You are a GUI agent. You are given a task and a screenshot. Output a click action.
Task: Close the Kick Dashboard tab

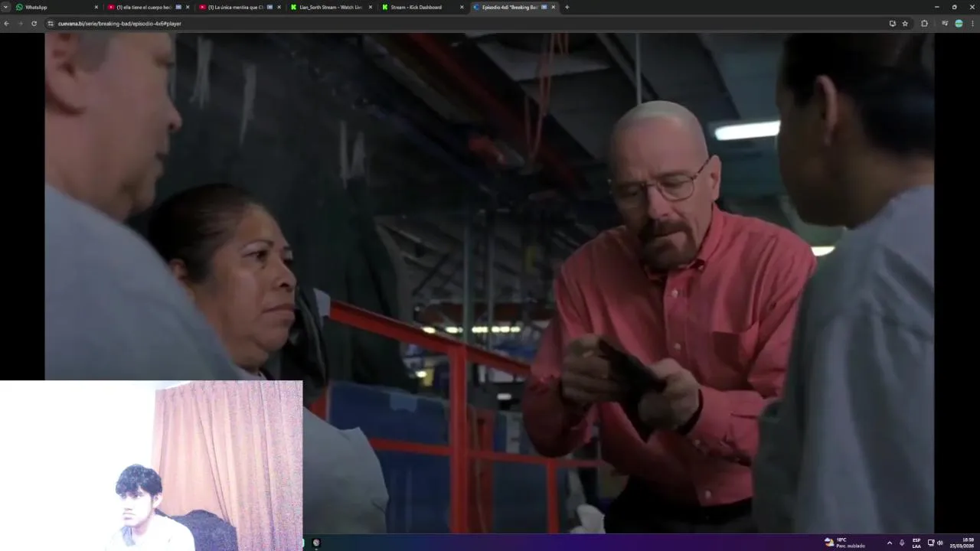pyautogui.click(x=462, y=7)
